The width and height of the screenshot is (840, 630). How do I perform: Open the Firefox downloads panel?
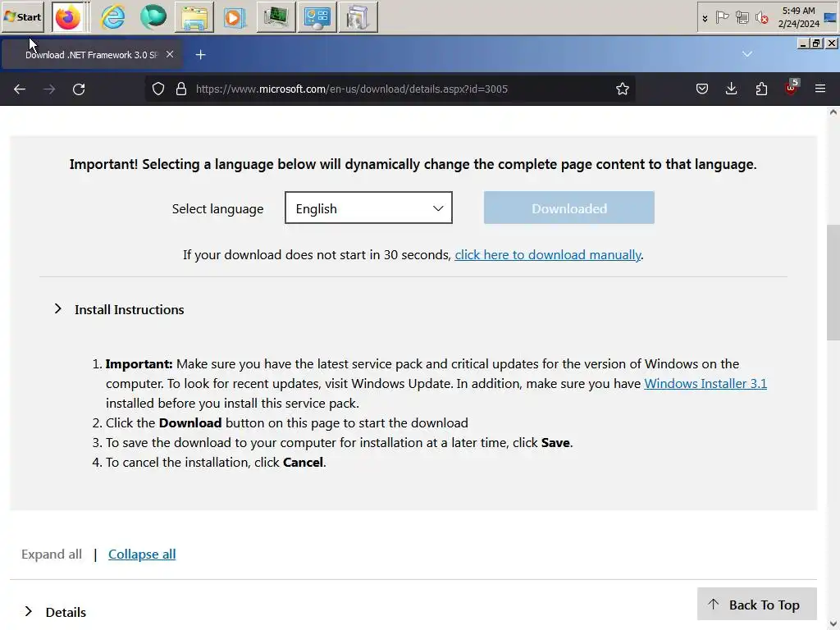point(731,89)
